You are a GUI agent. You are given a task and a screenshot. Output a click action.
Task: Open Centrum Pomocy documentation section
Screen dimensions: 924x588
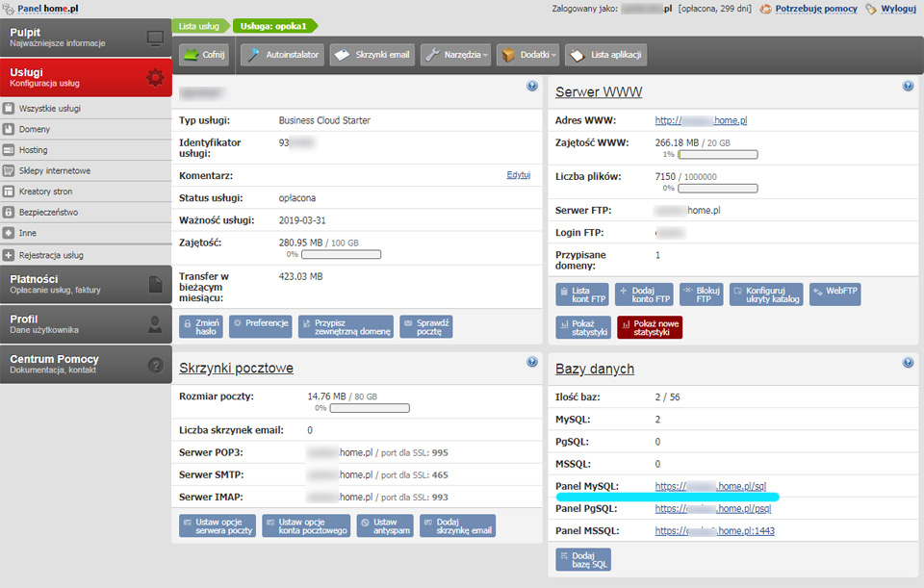pyautogui.click(x=86, y=364)
